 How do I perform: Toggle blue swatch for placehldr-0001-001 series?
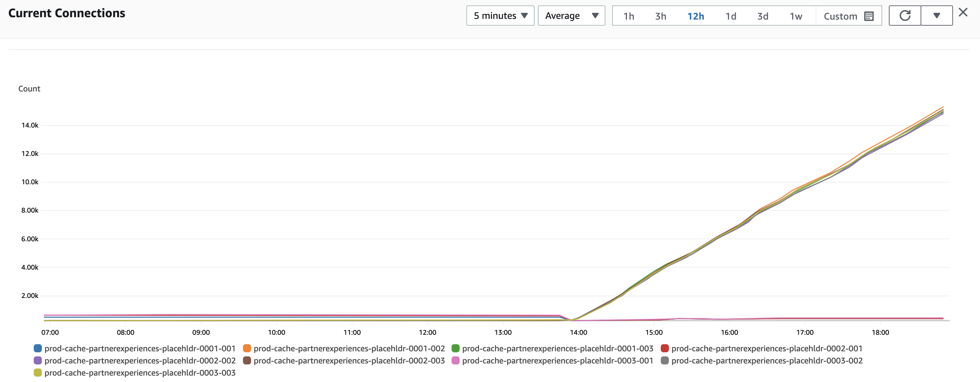(38, 349)
